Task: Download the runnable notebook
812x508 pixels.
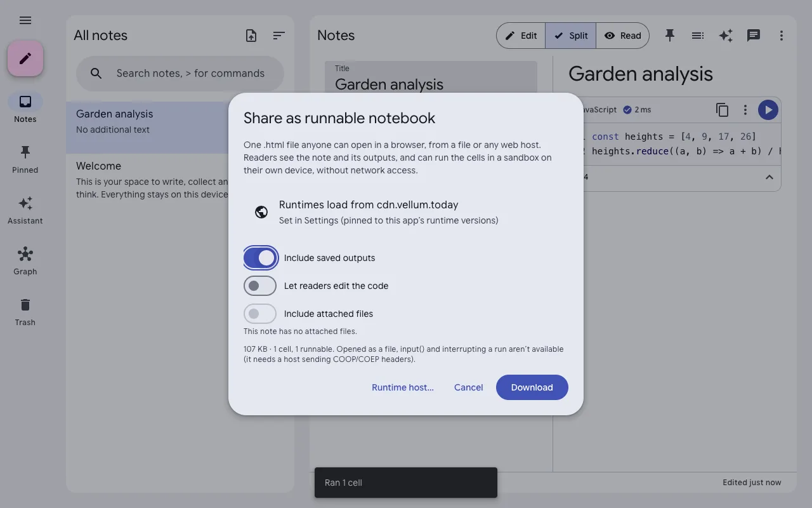Action: coord(532,387)
